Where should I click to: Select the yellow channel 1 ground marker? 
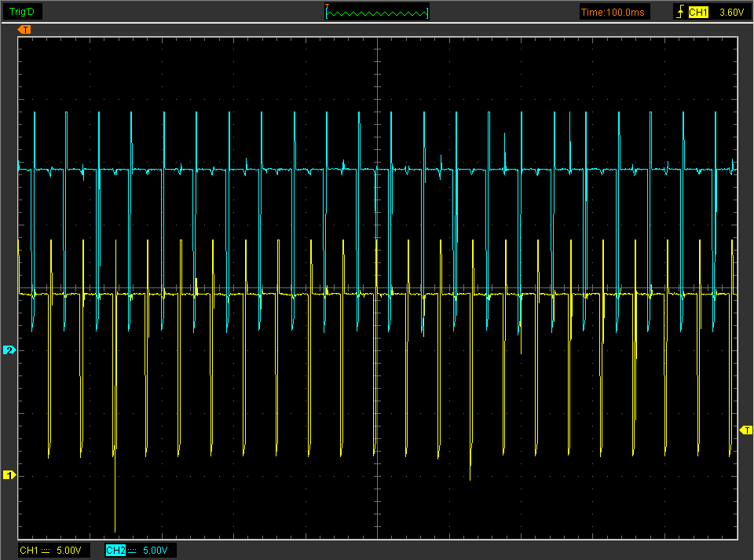tap(9, 475)
